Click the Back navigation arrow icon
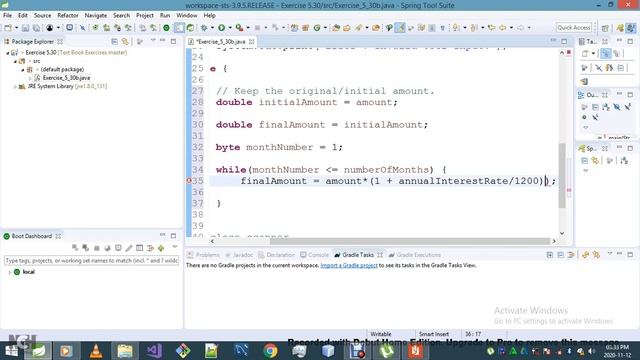The width and height of the screenshot is (640, 360). click(x=502, y=28)
